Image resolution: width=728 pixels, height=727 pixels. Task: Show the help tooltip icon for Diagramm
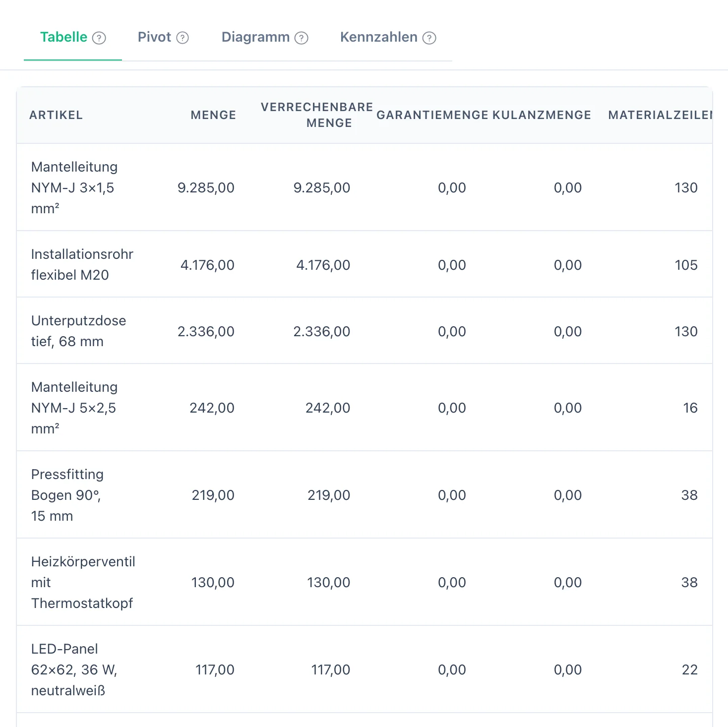point(302,38)
